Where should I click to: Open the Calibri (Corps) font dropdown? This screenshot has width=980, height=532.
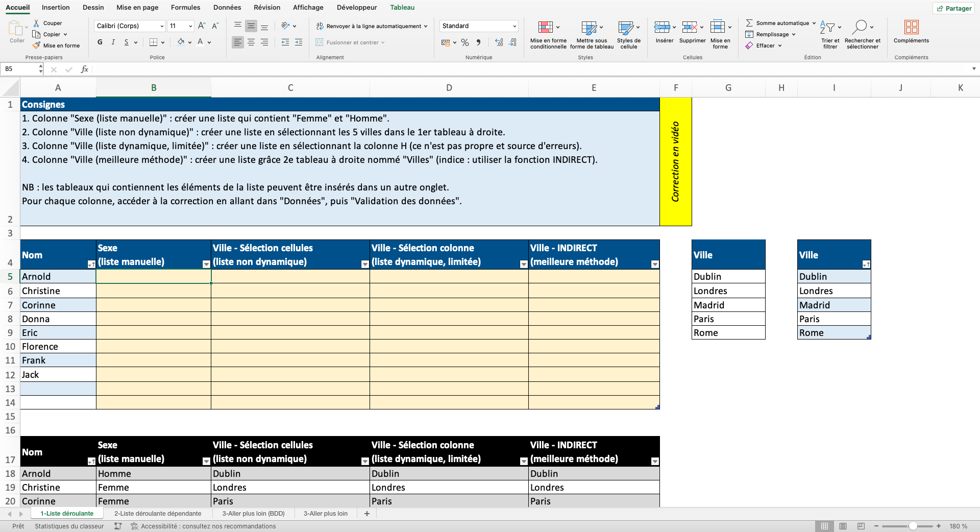(x=162, y=26)
